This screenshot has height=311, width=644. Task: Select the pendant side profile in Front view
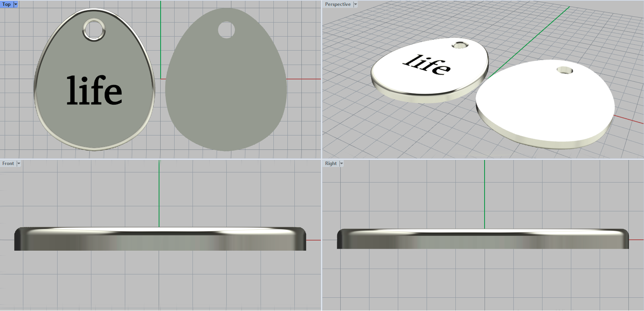tap(160, 242)
